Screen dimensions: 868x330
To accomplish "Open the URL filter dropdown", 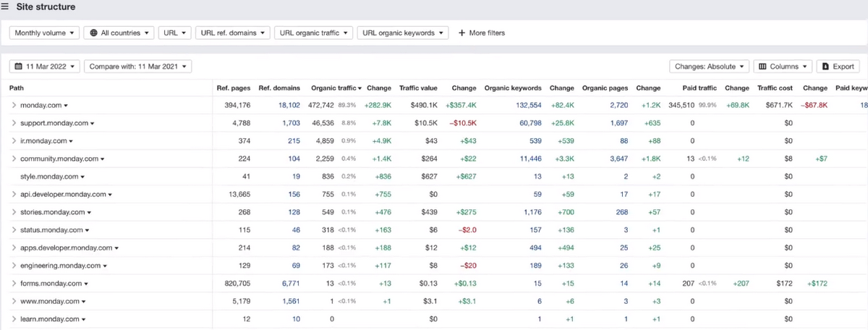I will pos(175,33).
